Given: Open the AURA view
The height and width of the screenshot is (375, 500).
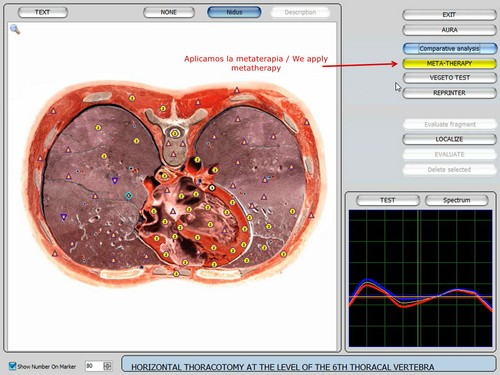Looking at the screenshot, I should point(449,30).
